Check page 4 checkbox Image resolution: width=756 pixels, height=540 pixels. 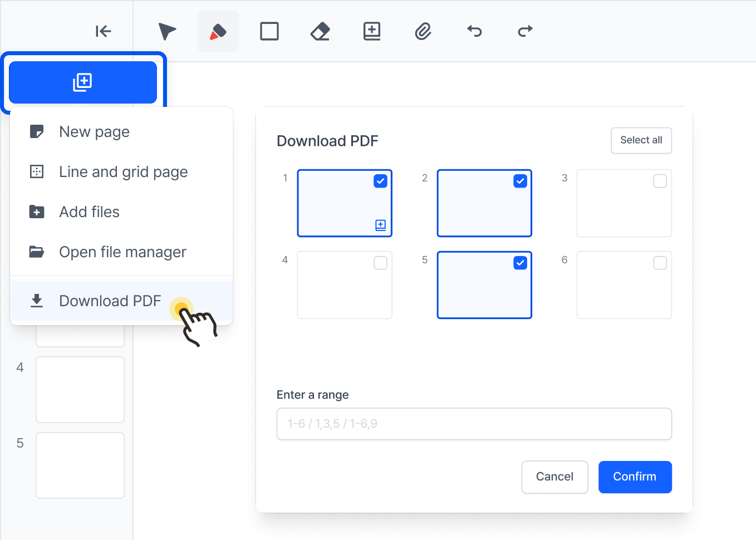pos(381,263)
